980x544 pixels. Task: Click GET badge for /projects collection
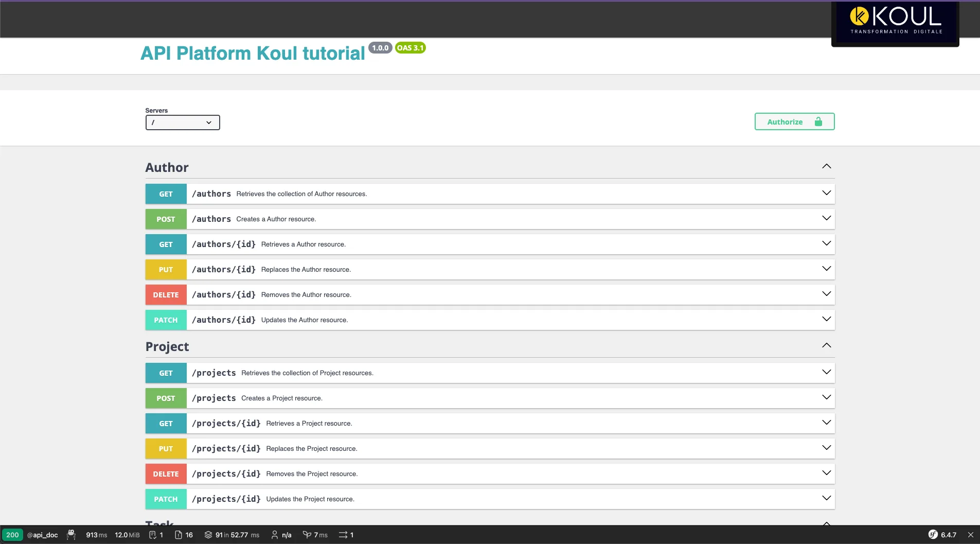click(x=166, y=373)
